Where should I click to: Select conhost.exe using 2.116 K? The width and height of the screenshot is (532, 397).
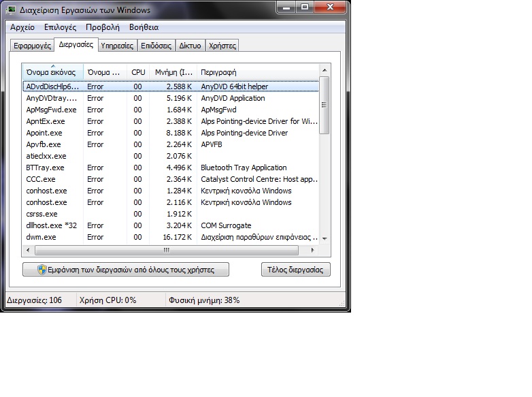coord(171,202)
